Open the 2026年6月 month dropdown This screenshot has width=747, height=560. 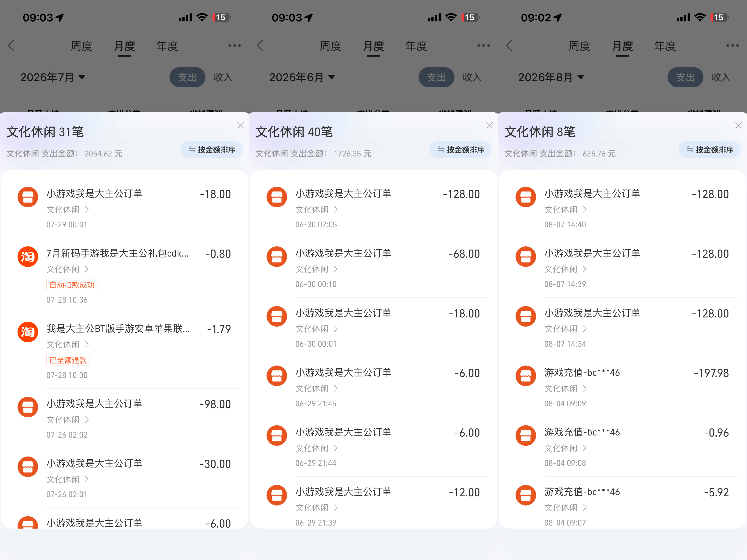302,77
